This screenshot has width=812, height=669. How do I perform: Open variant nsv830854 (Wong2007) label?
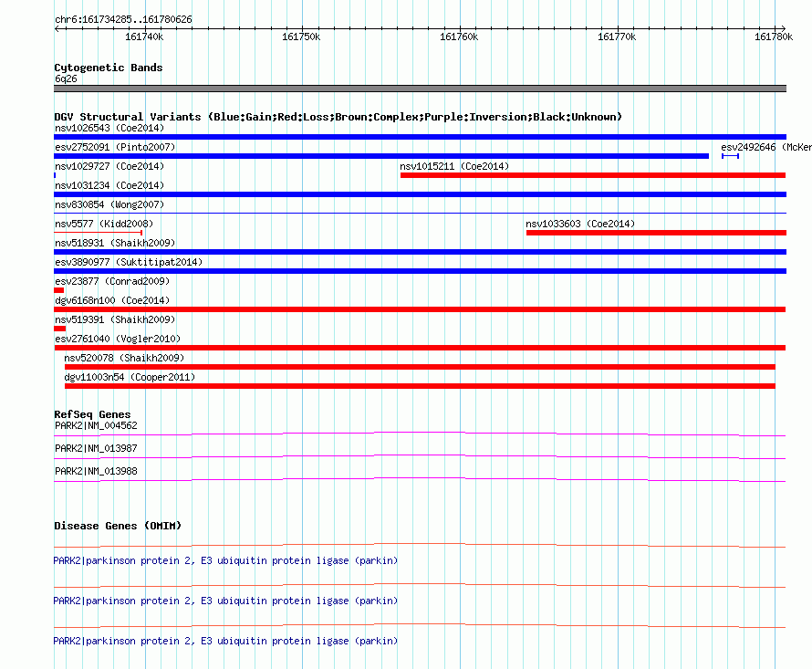coord(109,204)
